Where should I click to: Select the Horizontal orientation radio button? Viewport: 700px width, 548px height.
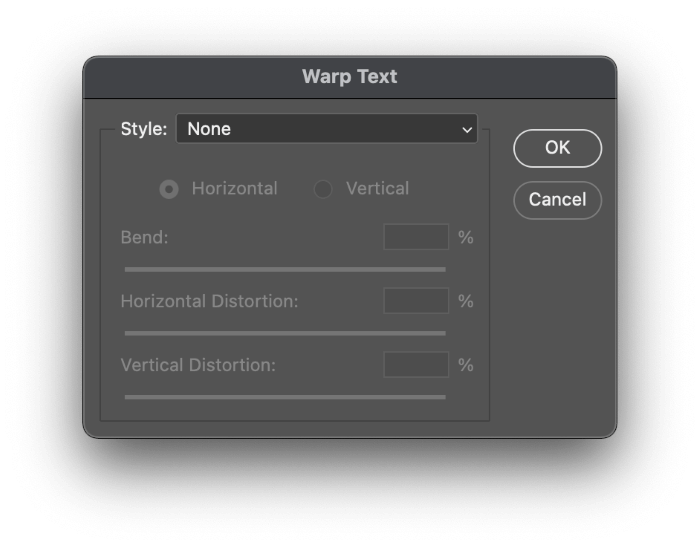click(x=169, y=189)
